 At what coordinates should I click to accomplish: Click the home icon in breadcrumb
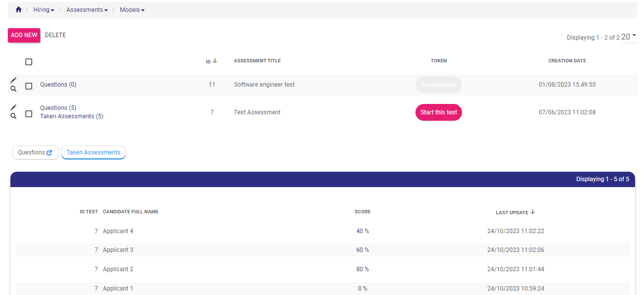[x=19, y=10]
